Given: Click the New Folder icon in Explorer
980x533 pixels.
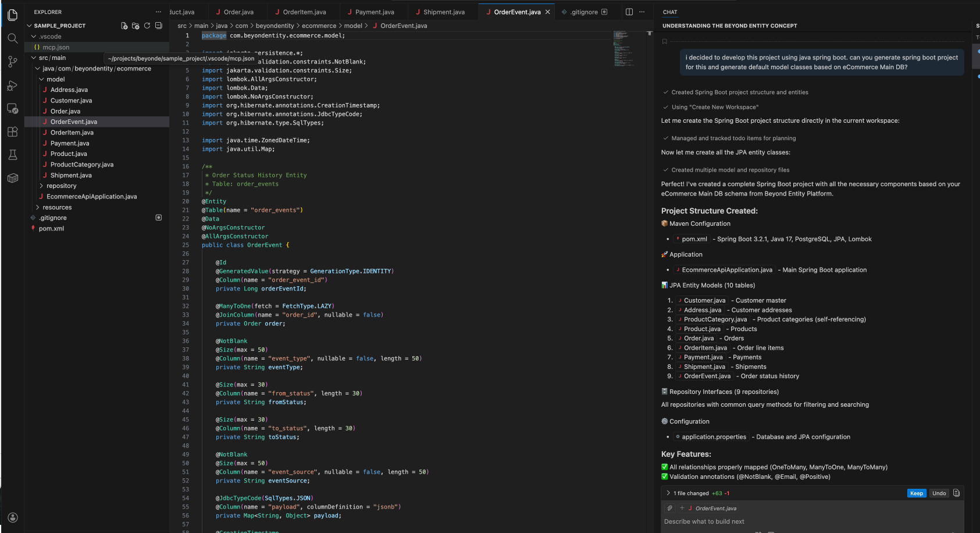Looking at the screenshot, I should (x=136, y=26).
